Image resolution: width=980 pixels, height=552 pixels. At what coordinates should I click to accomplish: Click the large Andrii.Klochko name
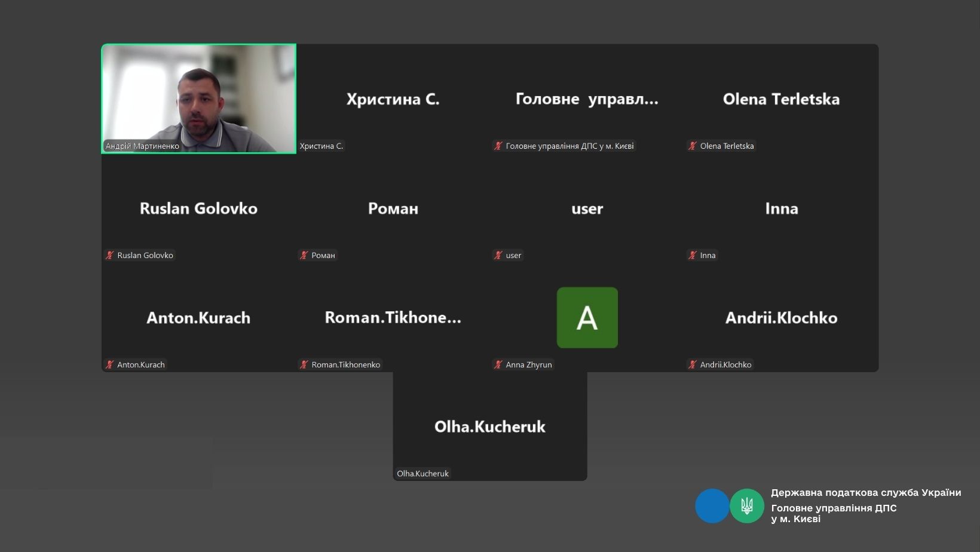coord(782,318)
